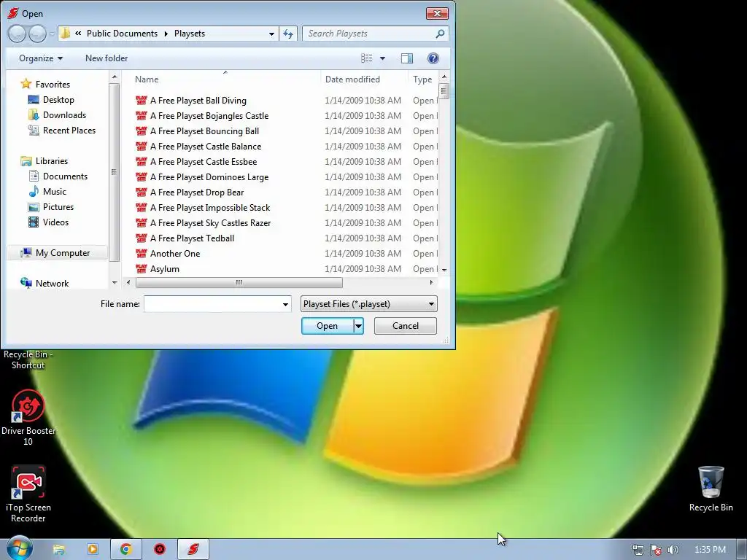This screenshot has height=560, width=747.
Task: Open the Organize dropdown menu
Action: 41,58
